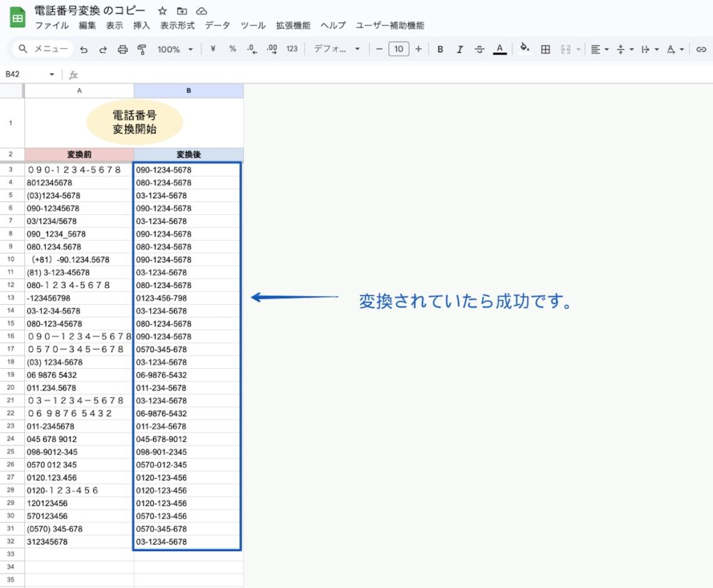Apply percent number format
713x588 pixels.
tap(233, 49)
